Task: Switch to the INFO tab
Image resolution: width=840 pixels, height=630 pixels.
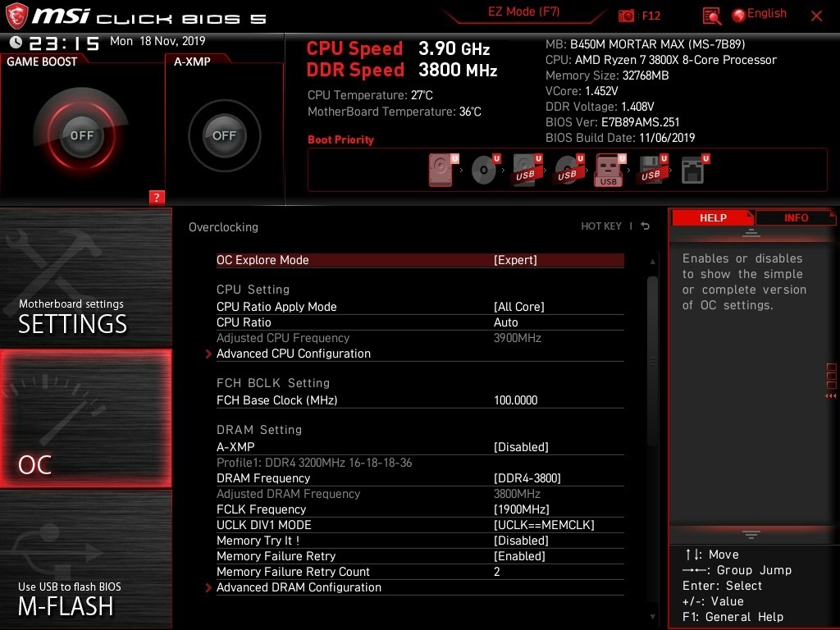Action: click(x=796, y=217)
